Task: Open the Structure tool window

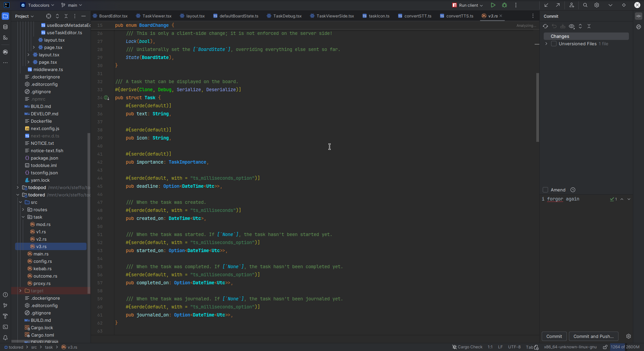Action: coord(5,38)
